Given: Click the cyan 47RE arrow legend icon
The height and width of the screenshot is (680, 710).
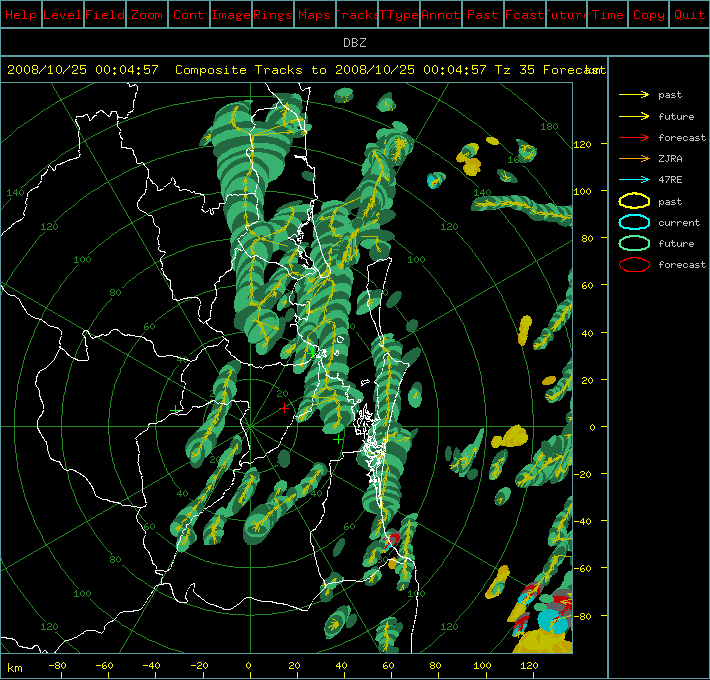Looking at the screenshot, I should click(x=634, y=179).
